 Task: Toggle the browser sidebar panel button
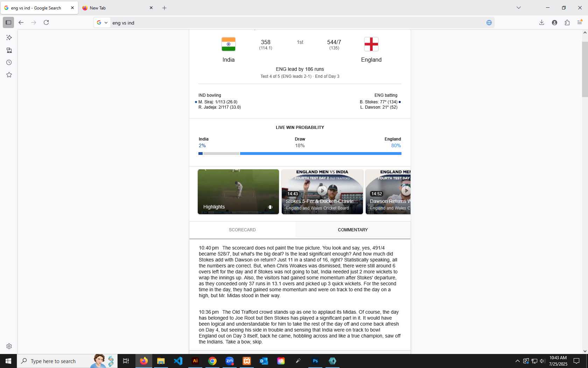pos(8,22)
